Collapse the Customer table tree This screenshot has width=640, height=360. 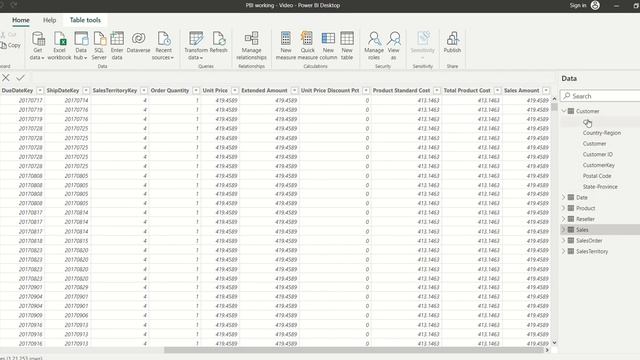pos(564,111)
